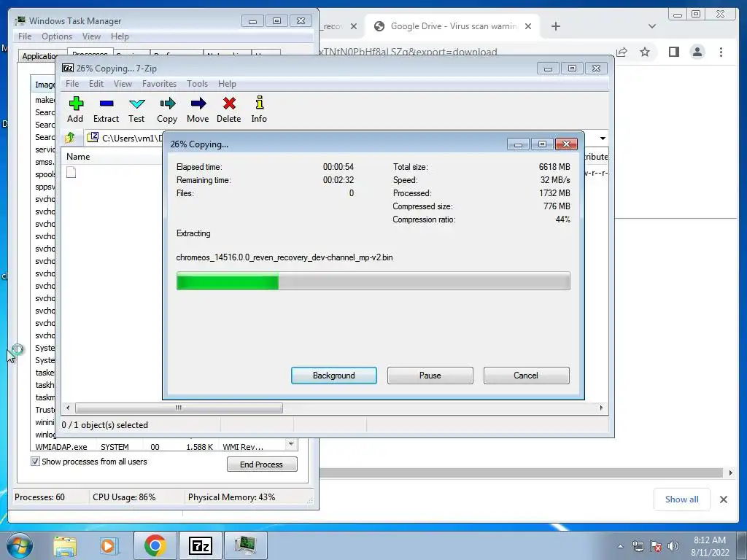
Task: Click the Add icon in 7-Zip toolbar
Action: click(76, 104)
